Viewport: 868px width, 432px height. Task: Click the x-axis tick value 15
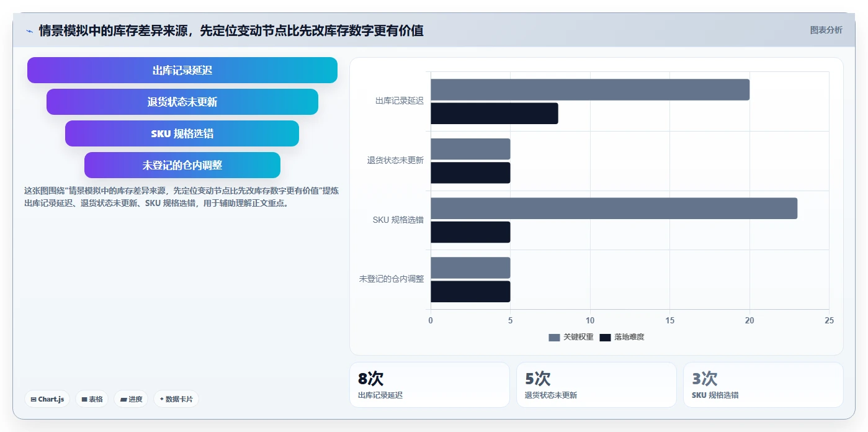click(x=669, y=321)
